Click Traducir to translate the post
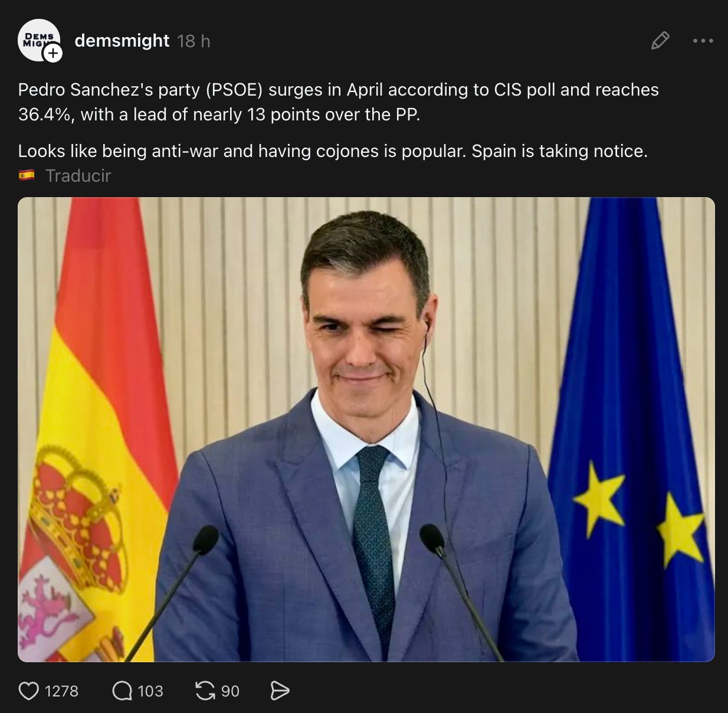This screenshot has width=728, height=713. 78,175
